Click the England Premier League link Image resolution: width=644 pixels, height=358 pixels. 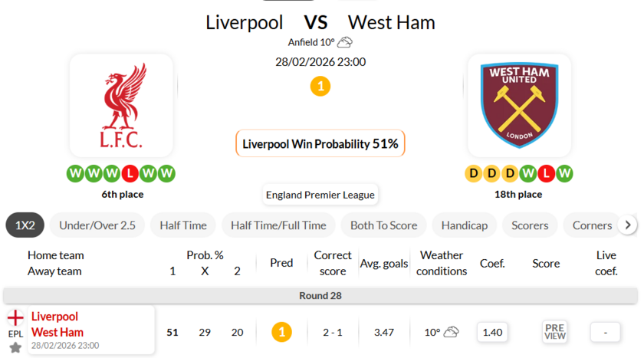click(x=320, y=195)
